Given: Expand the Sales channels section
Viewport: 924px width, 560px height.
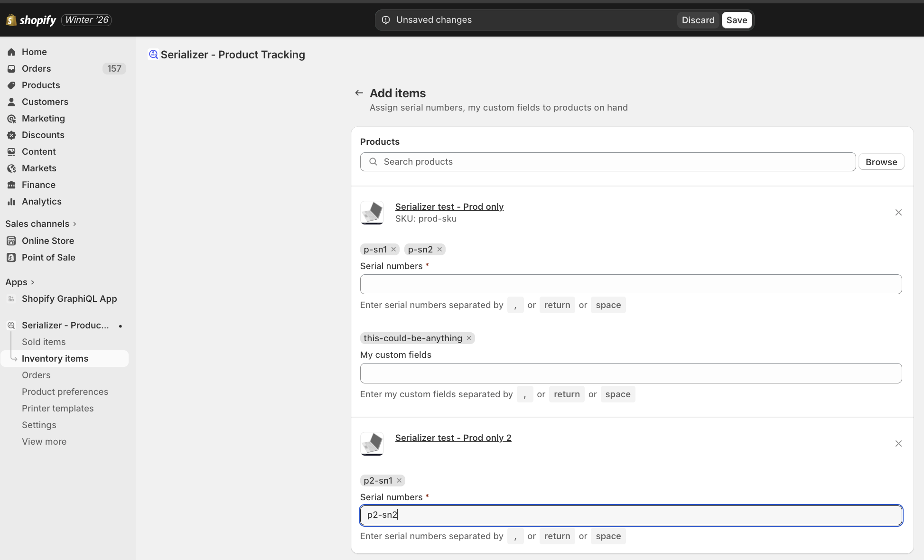Looking at the screenshot, I should 75,224.
